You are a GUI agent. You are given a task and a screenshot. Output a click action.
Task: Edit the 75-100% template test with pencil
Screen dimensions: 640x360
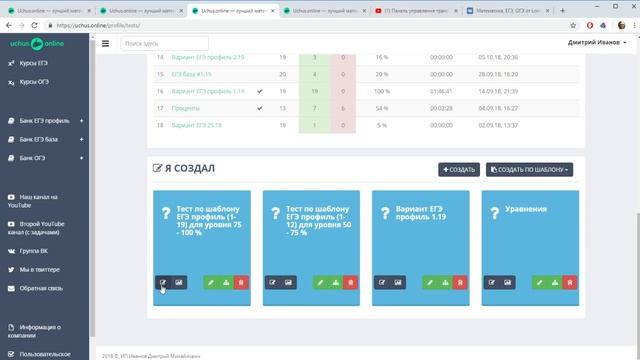click(x=211, y=282)
